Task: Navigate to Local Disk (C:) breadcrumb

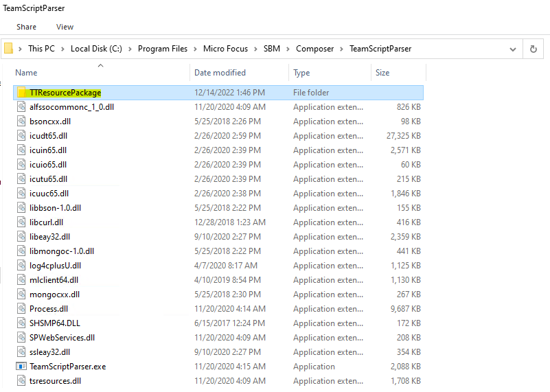Action: [x=96, y=49]
